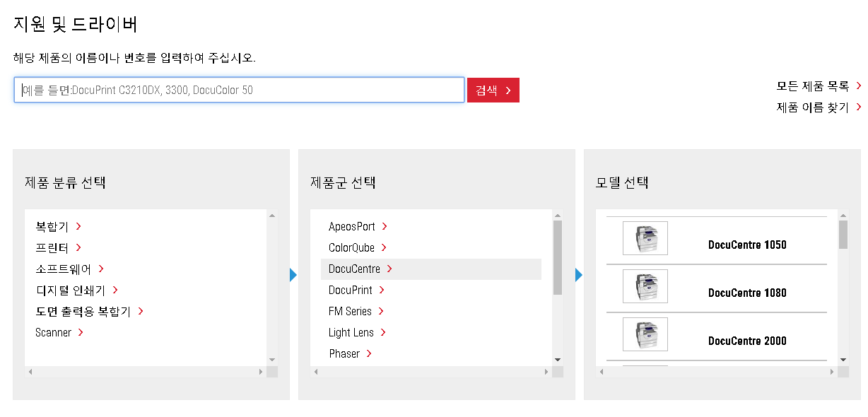
Task: Choose the ApeosPort product family
Action: 352,226
